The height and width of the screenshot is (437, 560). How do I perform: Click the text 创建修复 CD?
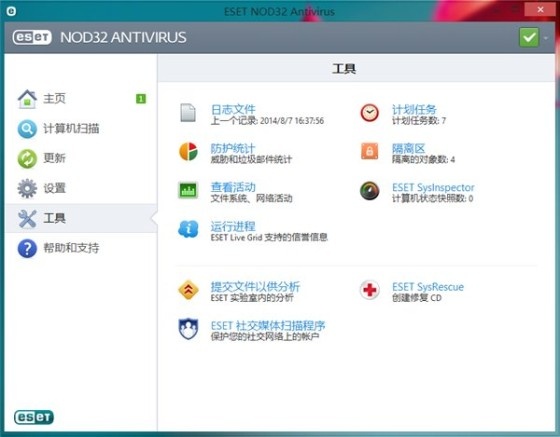[x=417, y=298]
